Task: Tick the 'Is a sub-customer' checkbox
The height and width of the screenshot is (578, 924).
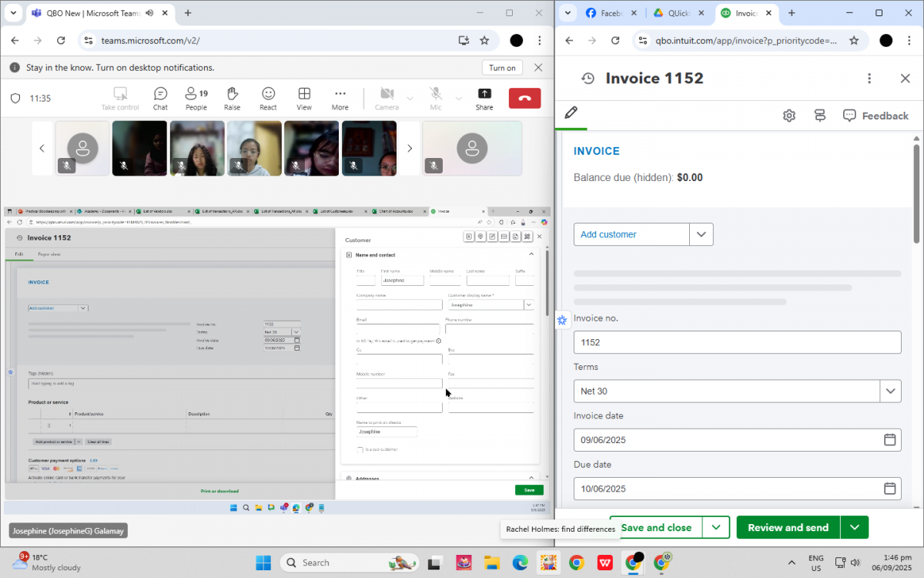Action: 360,449
